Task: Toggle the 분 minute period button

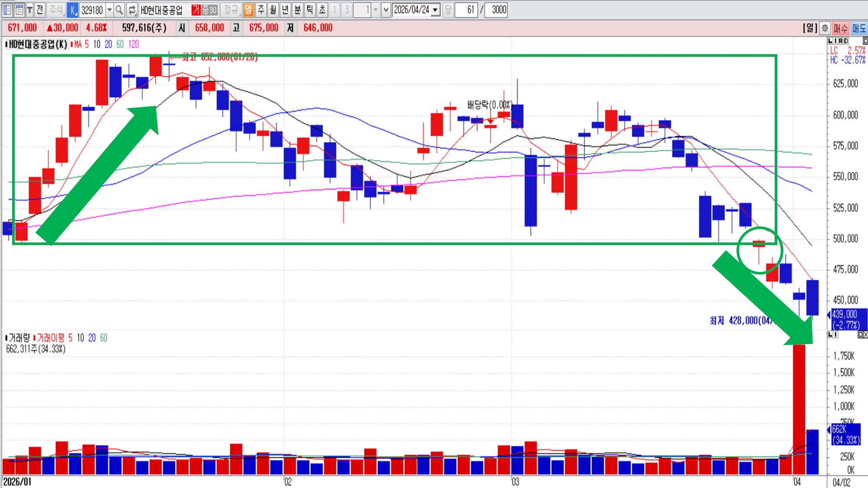Action: [x=297, y=10]
